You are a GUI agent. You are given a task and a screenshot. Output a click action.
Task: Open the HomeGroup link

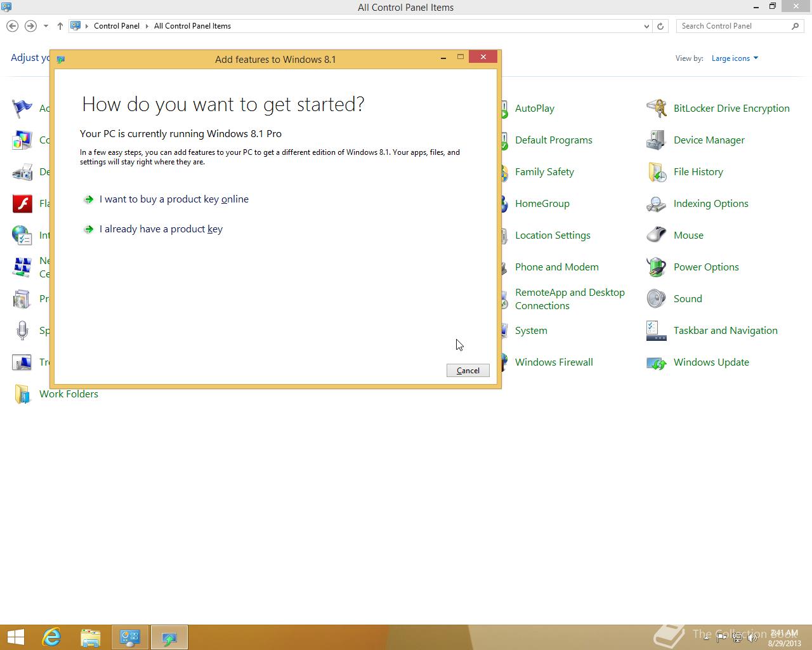(542, 204)
